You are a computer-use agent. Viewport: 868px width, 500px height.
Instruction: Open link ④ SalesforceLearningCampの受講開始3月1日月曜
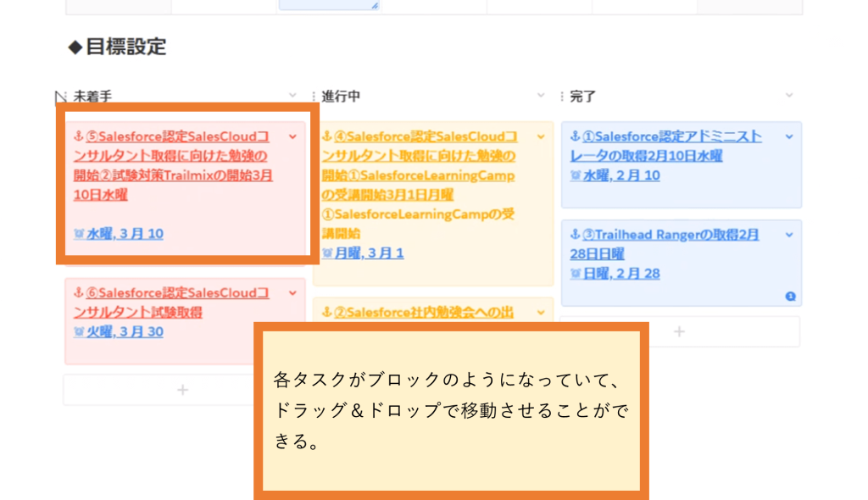420,165
